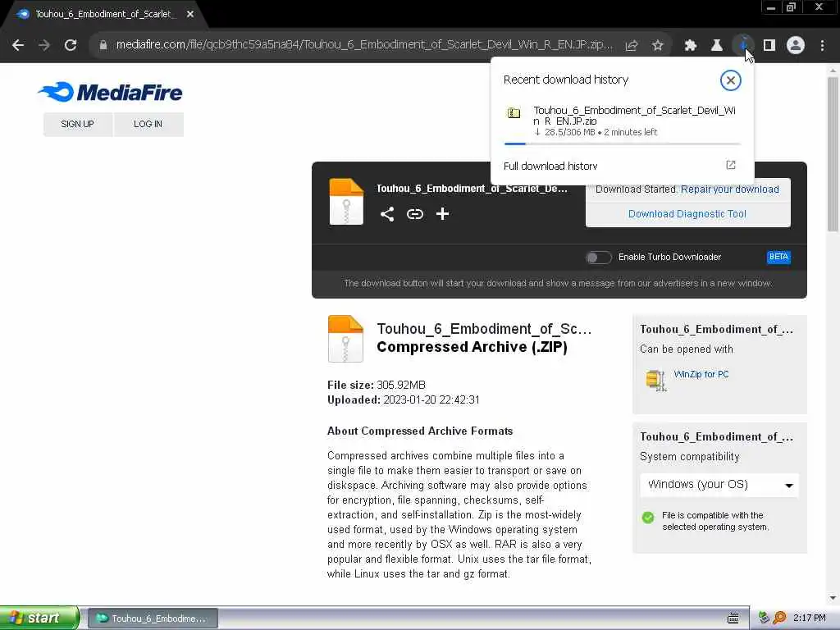This screenshot has width=840, height=630.
Task: Click the network tray icon
Action: tap(764, 619)
